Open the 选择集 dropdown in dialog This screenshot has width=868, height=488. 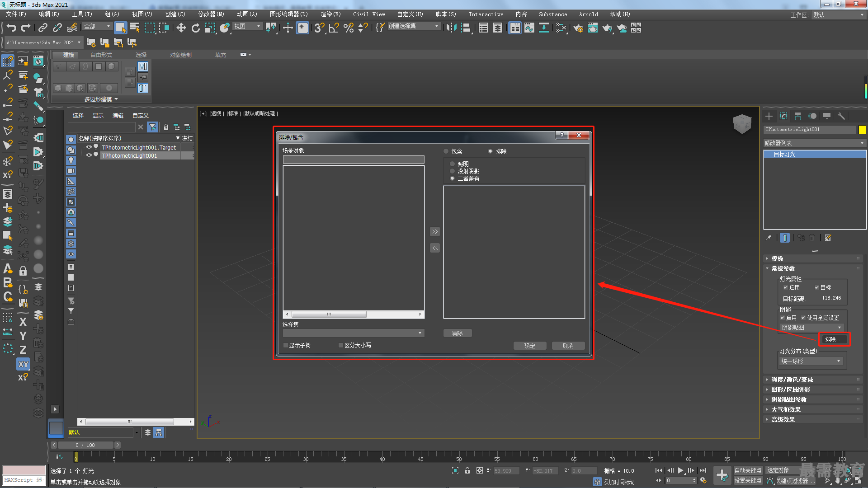click(x=354, y=333)
